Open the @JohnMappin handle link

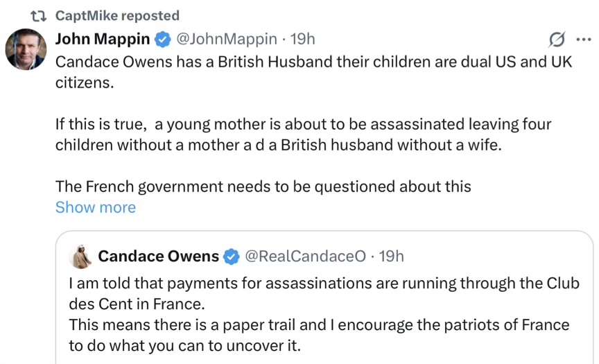(227, 39)
